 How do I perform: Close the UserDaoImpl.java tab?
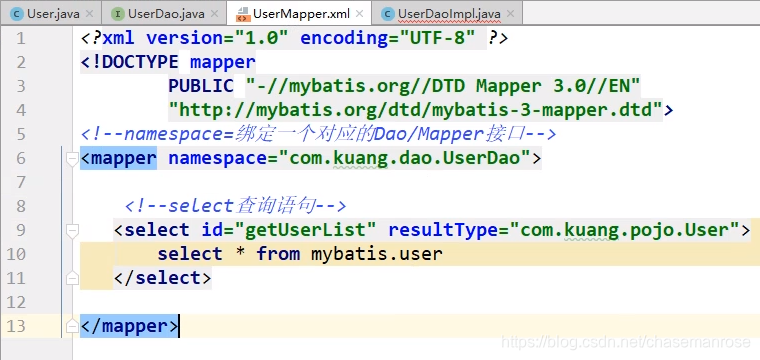tap(510, 14)
